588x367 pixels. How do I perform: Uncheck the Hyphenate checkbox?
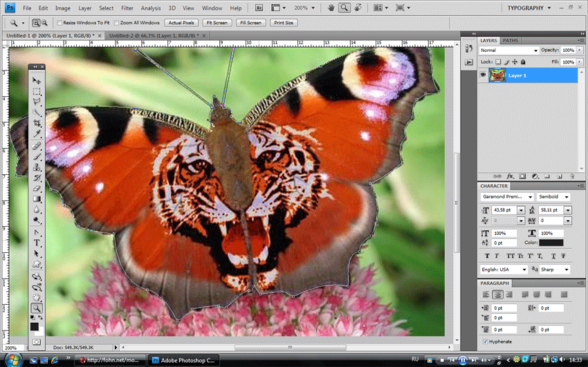(485, 341)
